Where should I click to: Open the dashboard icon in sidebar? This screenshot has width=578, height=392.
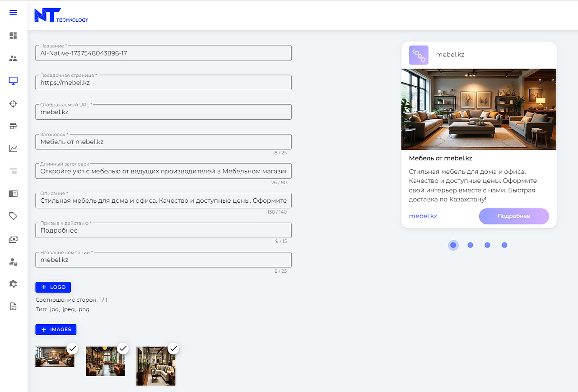(13, 36)
